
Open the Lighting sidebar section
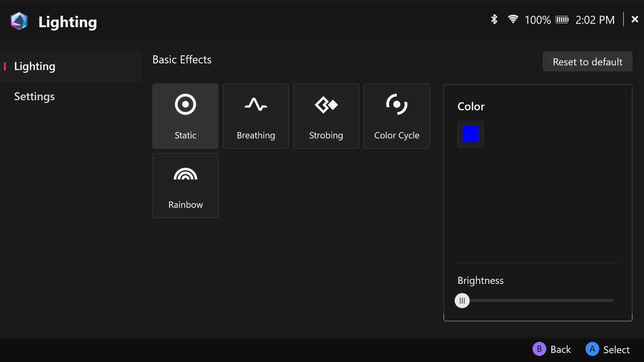tap(34, 66)
